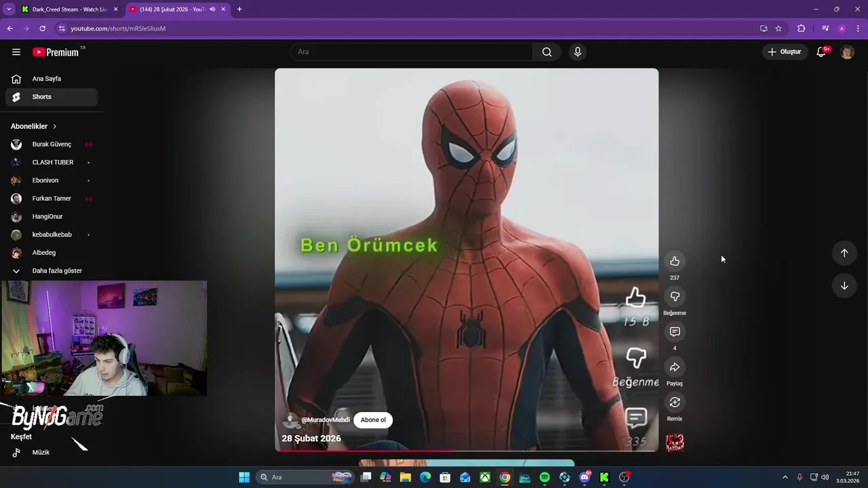Open Albedeg channel

coord(52,253)
